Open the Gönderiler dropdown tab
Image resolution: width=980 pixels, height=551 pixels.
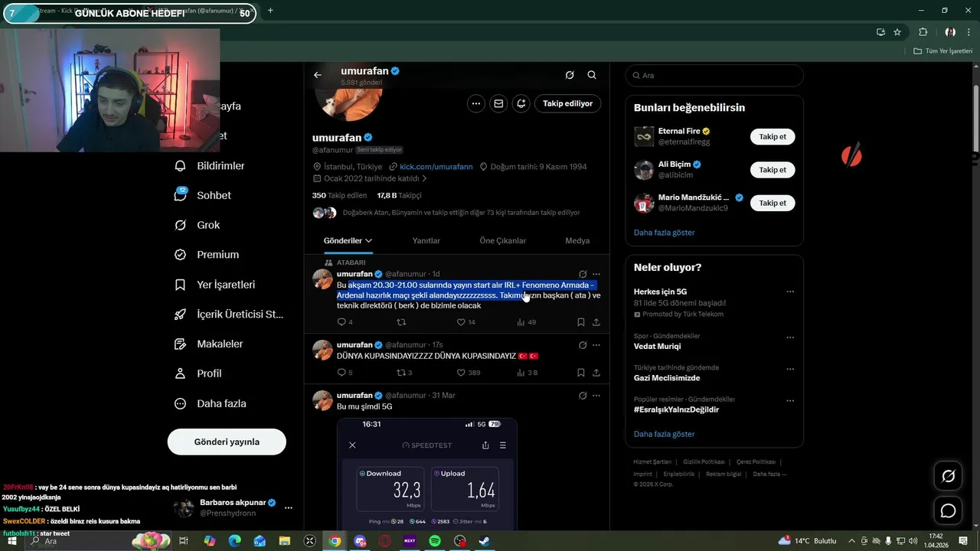point(348,240)
